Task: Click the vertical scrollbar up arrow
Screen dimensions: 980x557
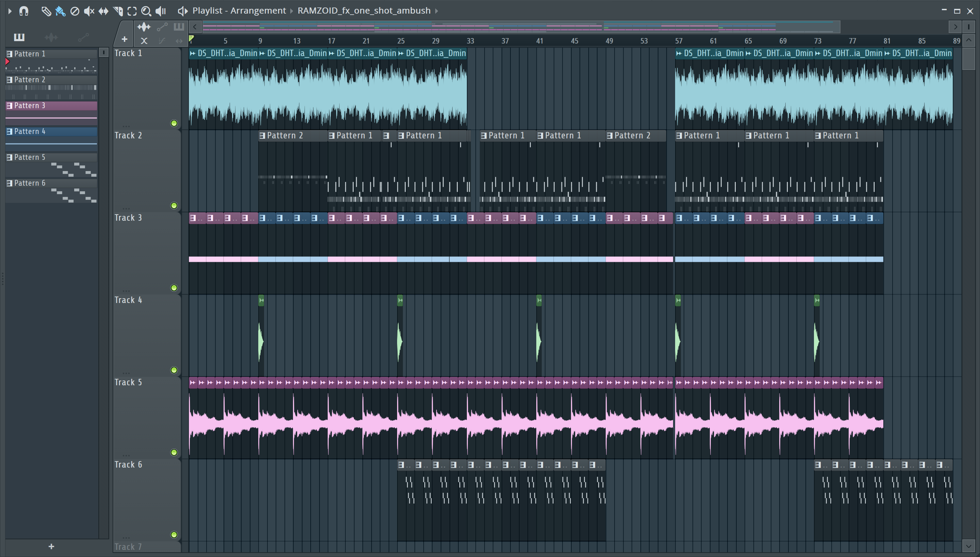Action: (968, 40)
